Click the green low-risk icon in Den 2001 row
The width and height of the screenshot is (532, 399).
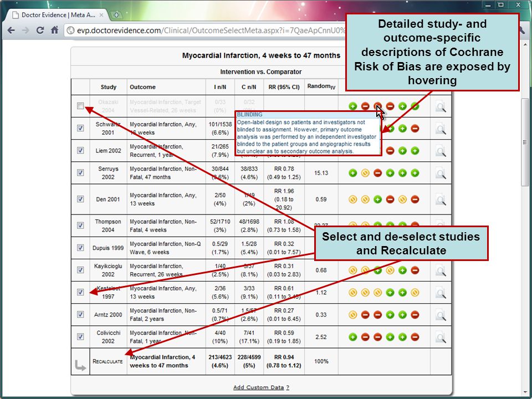377,199
